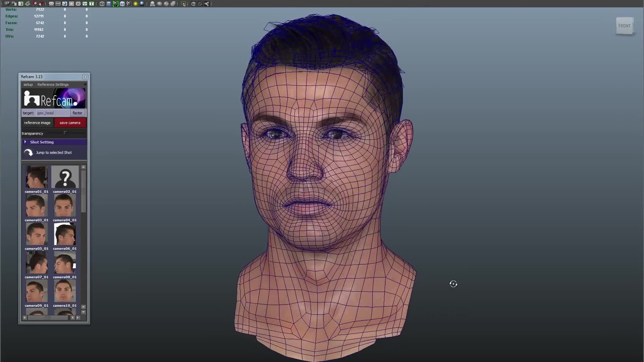The image size is (644, 362).
Task: Click isolate select icon in toolbar
Action: coord(183,4)
